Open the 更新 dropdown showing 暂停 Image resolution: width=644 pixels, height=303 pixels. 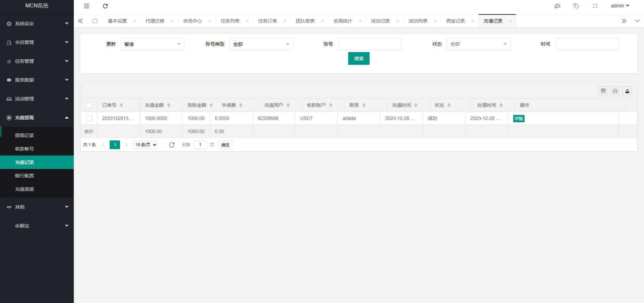click(152, 44)
